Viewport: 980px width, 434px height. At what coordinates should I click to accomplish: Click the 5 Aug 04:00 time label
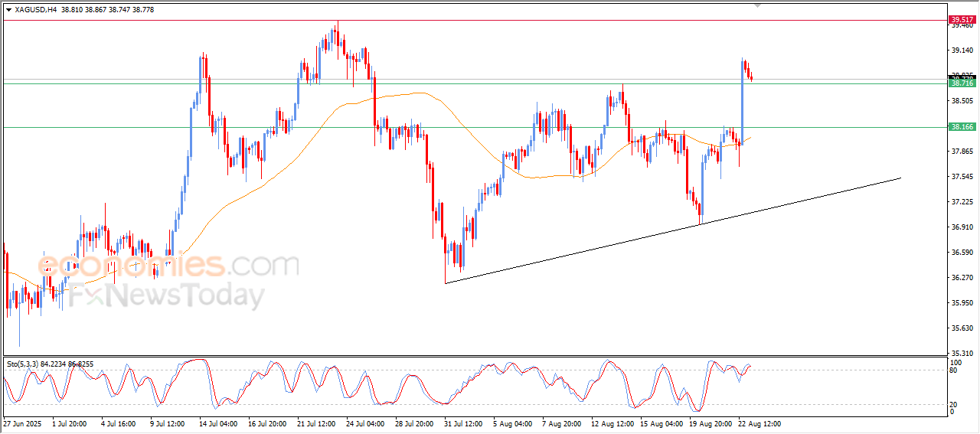coord(513,423)
